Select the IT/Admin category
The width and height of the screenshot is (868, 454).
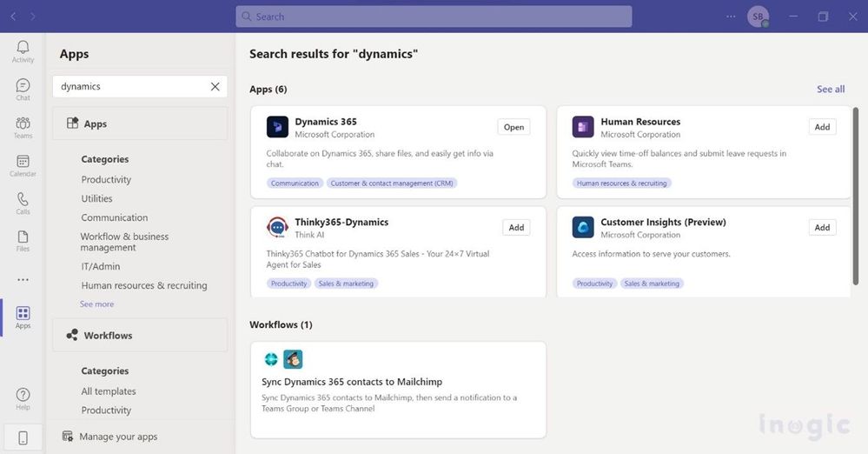pyautogui.click(x=101, y=266)
